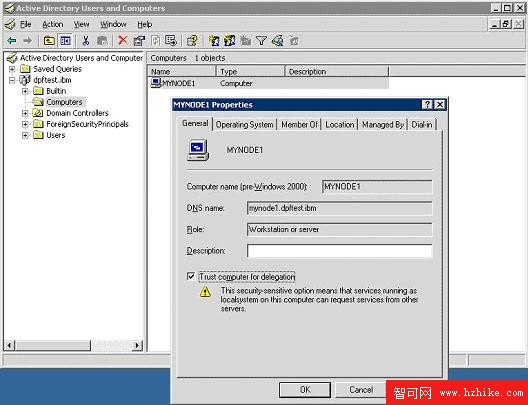Click the Forward arrow toolbar icon

[x=27, y=41]
